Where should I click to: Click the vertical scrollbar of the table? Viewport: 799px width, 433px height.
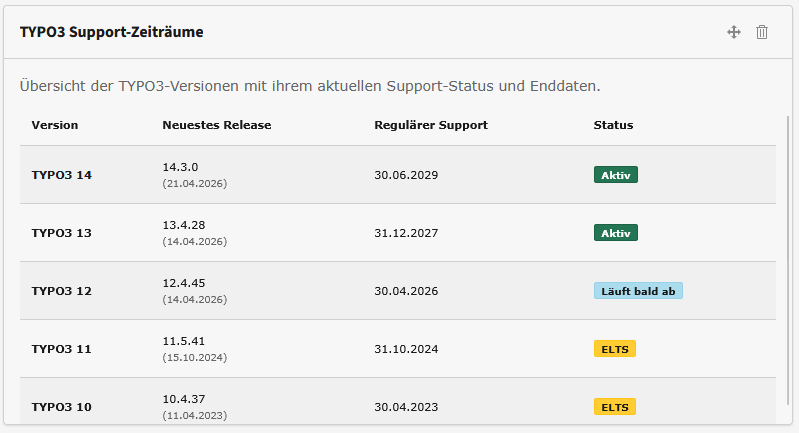[788, 260]
